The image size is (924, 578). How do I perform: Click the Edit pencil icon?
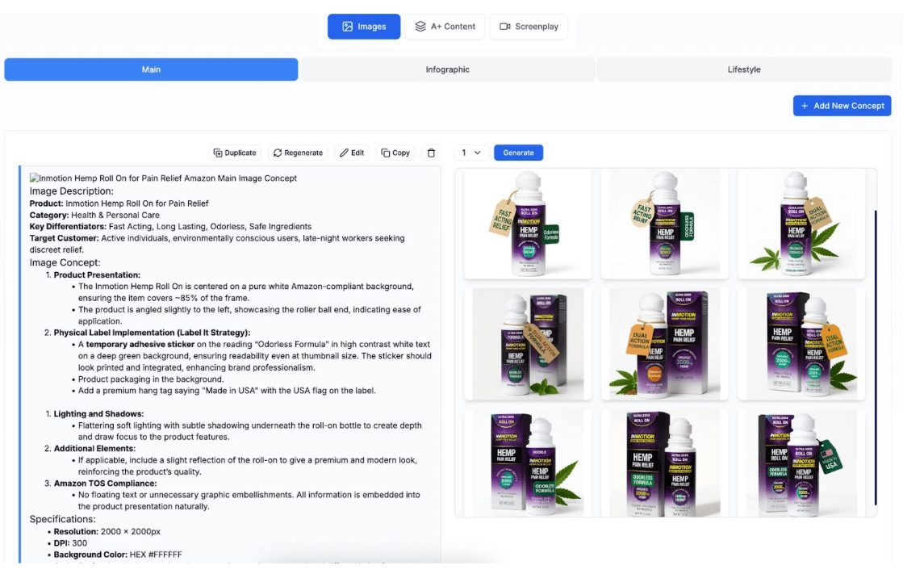point(344,153)
